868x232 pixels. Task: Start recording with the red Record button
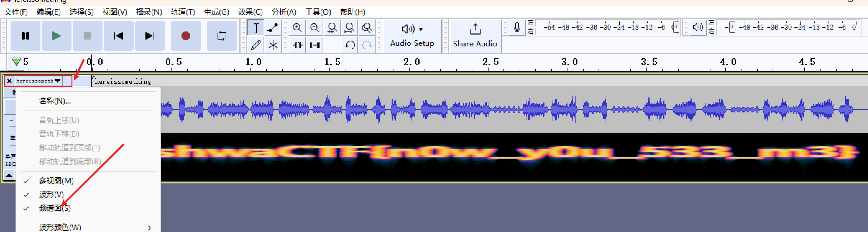tap(186, 36)
